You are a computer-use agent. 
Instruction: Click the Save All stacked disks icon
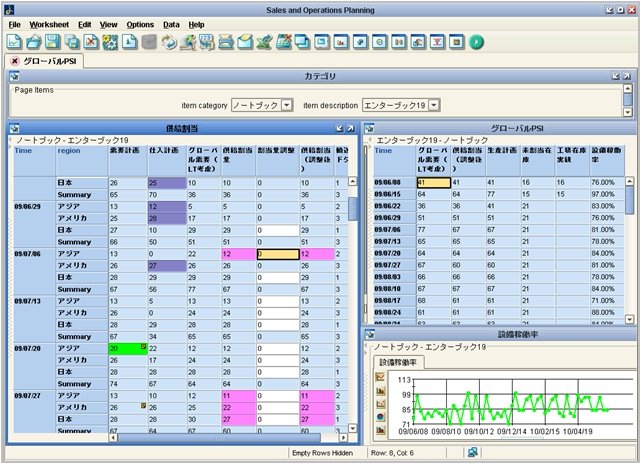point(72,42)
